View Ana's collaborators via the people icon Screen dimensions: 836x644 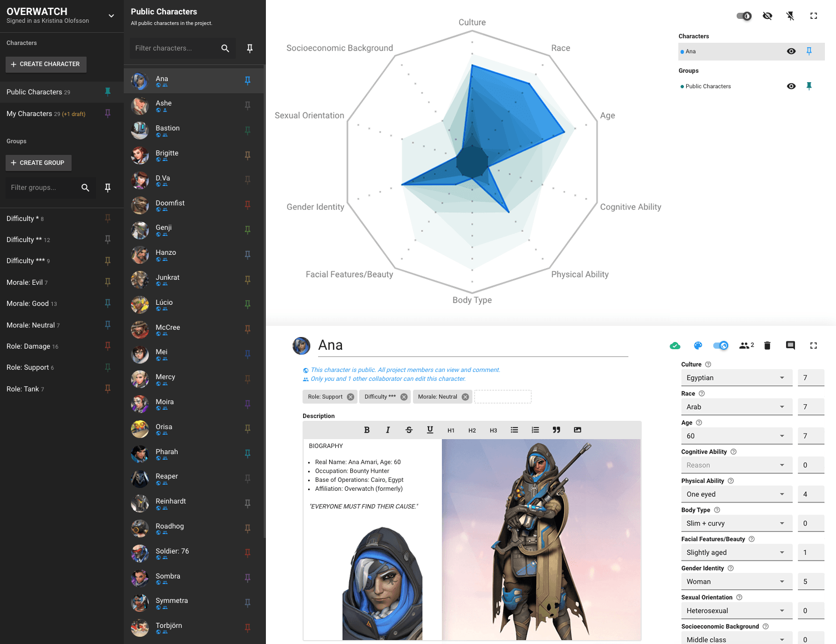[744, 345]
